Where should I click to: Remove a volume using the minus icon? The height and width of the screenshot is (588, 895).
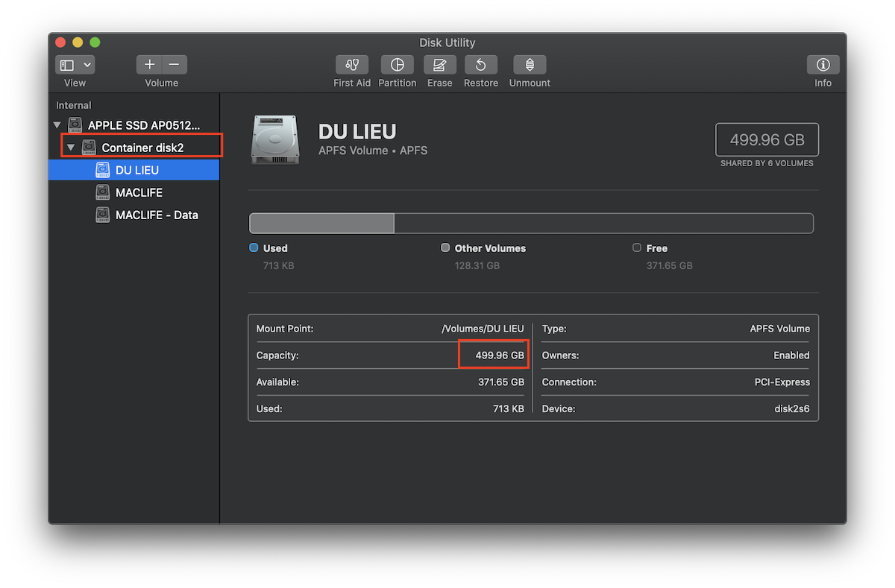coord(174,64)
